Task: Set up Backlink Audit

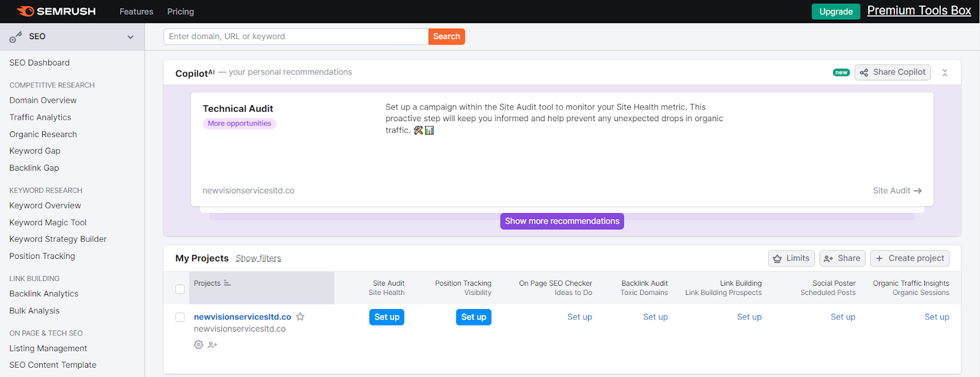Action: [x=655, y=317]
